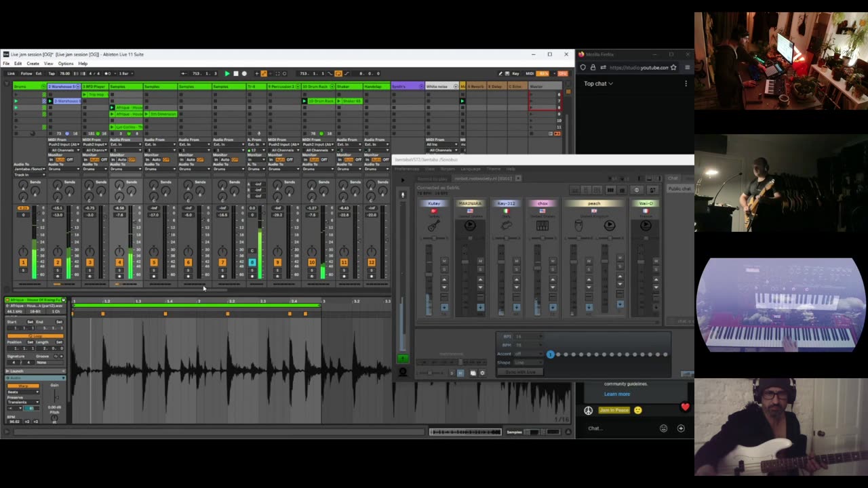
Task: Select beat 1 in Jamtaba interval progress
Action: [x=551, y=354]
